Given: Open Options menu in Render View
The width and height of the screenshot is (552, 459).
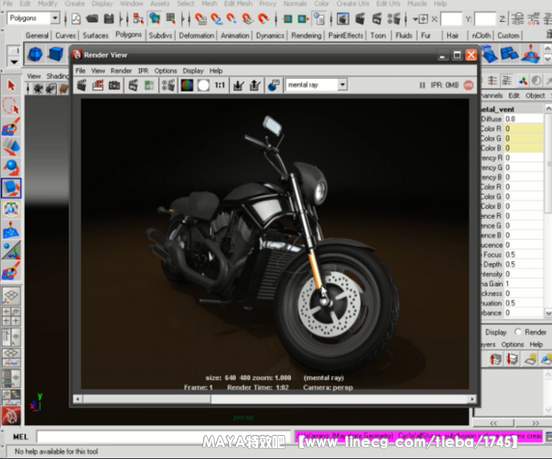Looking at the screenshot, I should click(165, 71).
